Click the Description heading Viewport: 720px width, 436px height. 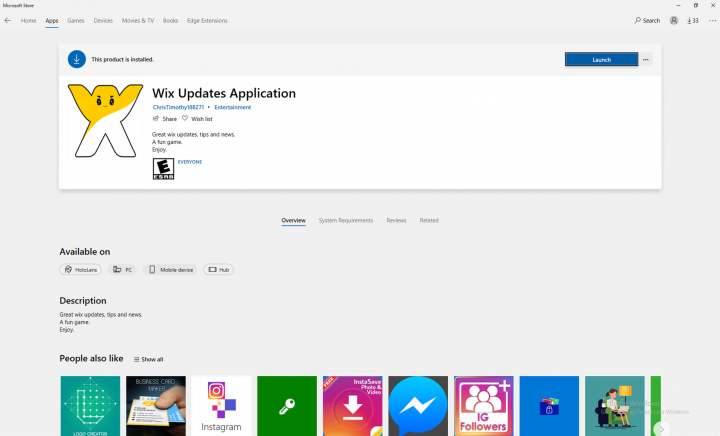pos(83,301)
